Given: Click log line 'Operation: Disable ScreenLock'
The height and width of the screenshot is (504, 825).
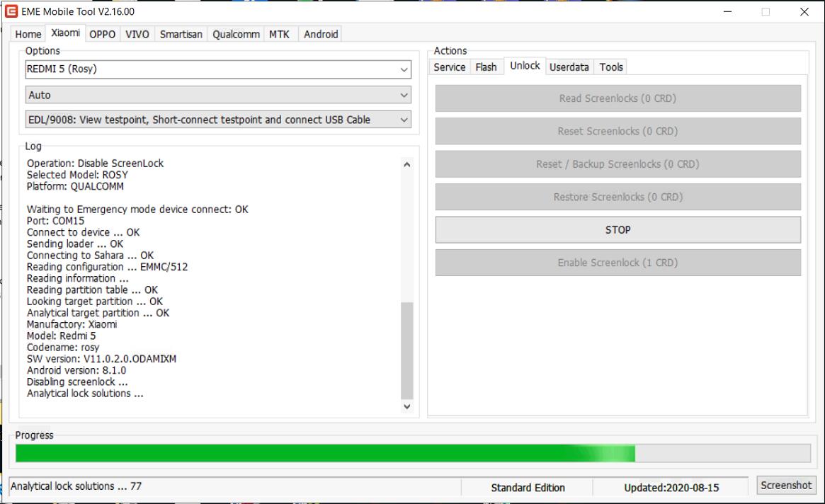Looking at the screenshot, I should tap(95, 163).
